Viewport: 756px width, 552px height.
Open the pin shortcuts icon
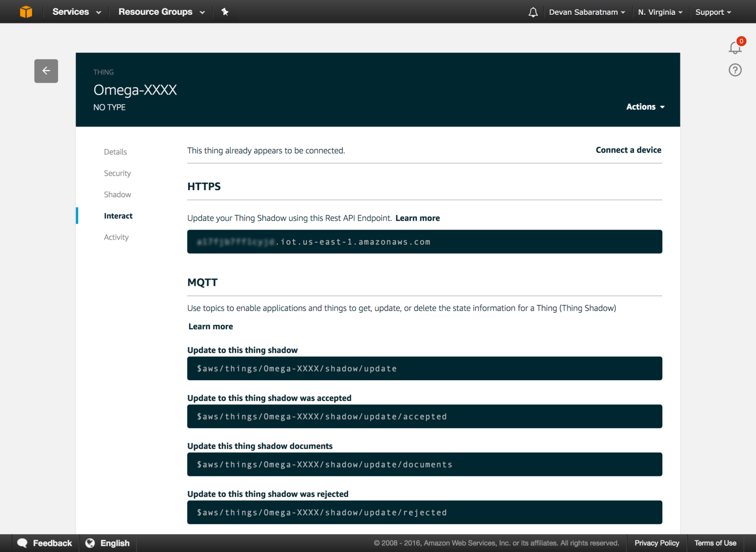coord(225,12)
